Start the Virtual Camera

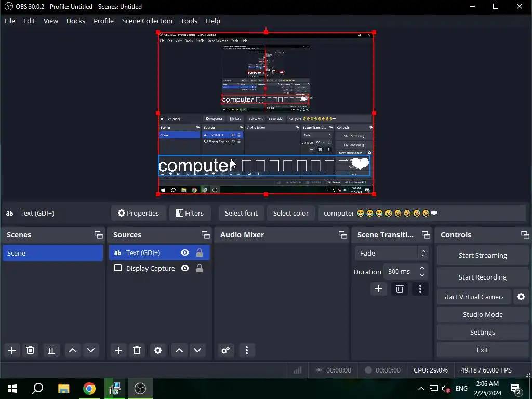pos(474,297)
